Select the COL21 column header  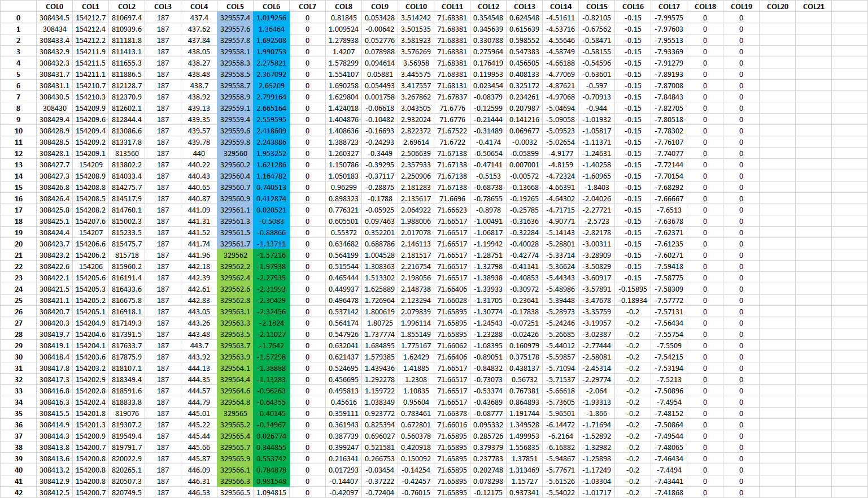pyautogui.click(x=813, y=6)
